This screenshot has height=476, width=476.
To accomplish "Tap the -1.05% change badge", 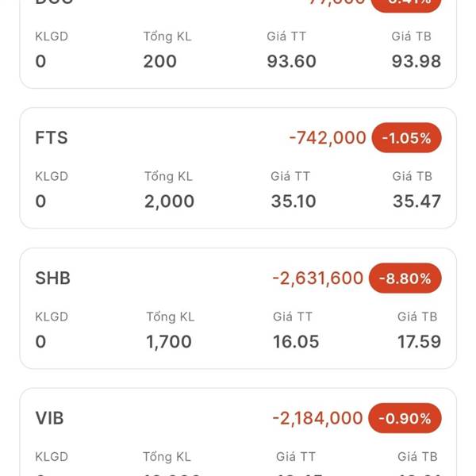I will pyautogui.click(x=405, y=138).
